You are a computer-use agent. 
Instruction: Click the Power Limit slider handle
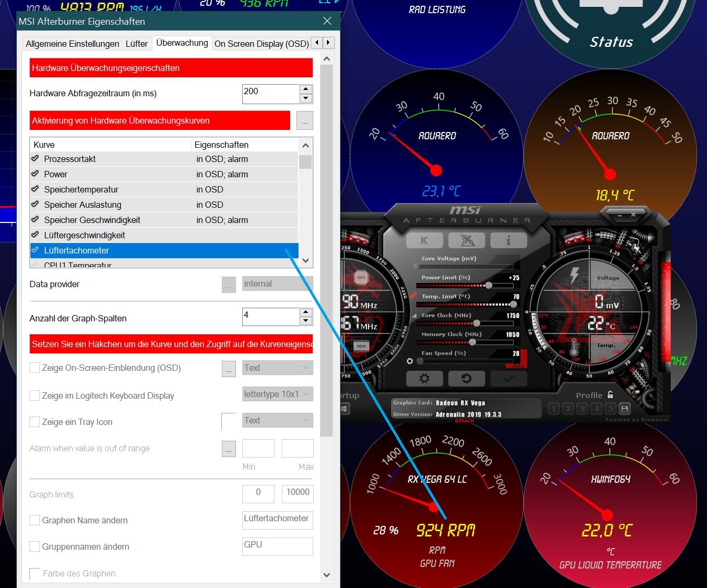coord(489,285)
